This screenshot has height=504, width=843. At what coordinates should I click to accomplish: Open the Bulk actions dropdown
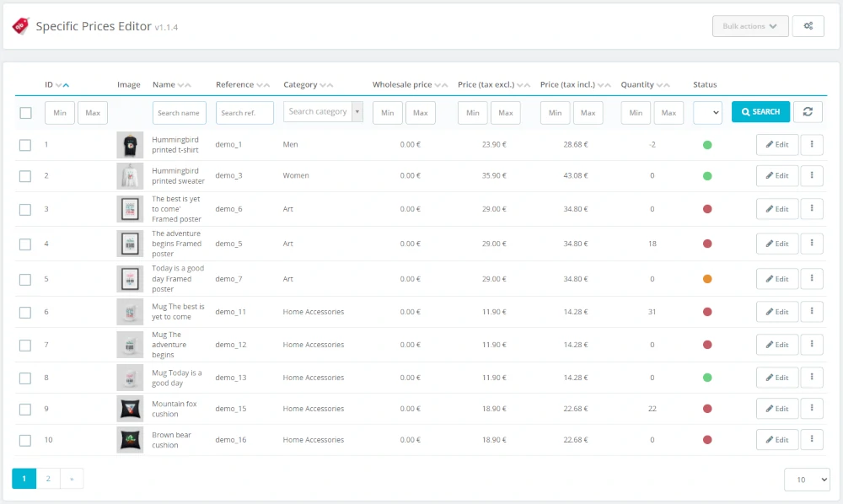750,26
